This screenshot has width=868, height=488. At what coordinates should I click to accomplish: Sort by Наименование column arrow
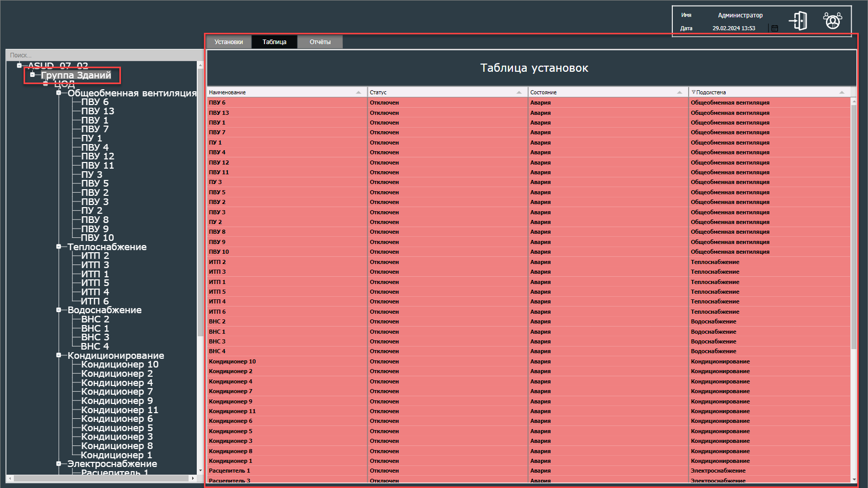point(358,93)
